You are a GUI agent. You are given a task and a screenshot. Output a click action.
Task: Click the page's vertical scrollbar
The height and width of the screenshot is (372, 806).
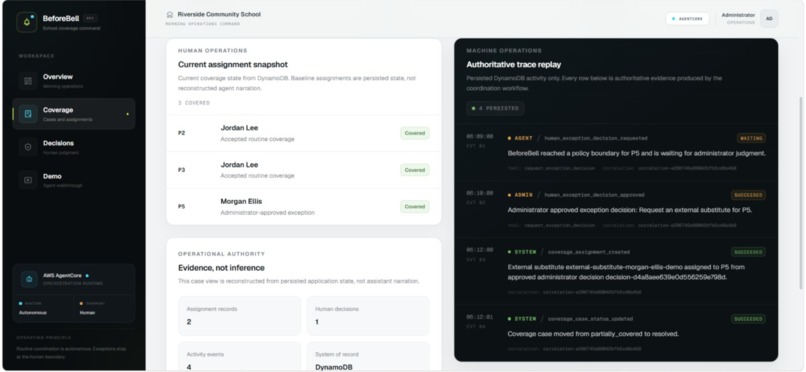pos(801,193)
